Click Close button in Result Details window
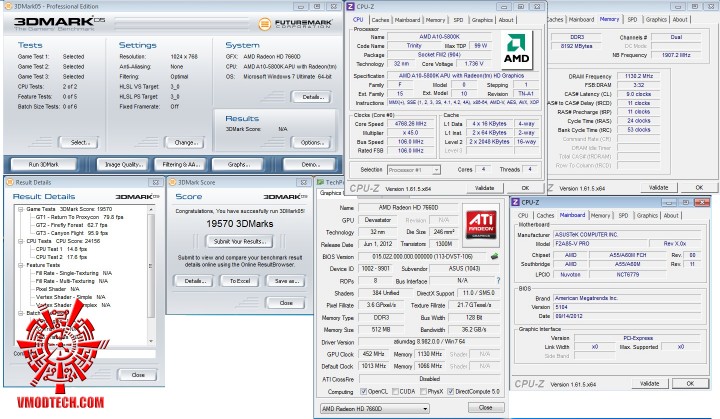 coord(138,375)
